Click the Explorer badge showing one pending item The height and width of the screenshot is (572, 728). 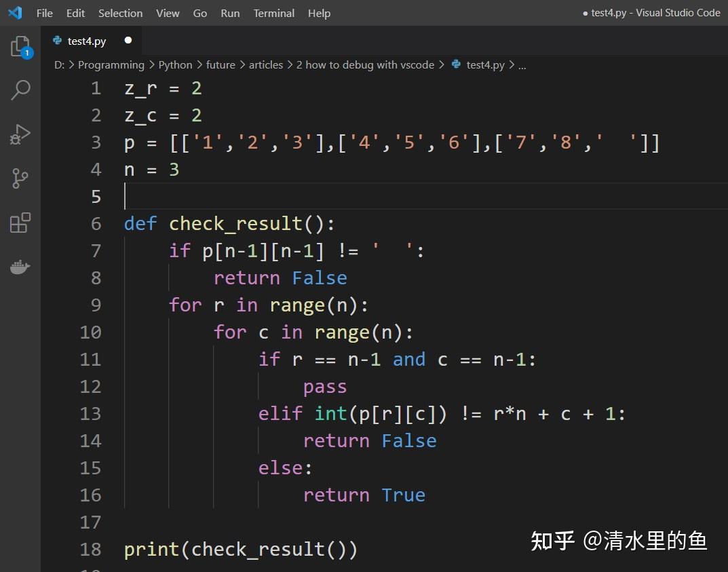point(27,52)
